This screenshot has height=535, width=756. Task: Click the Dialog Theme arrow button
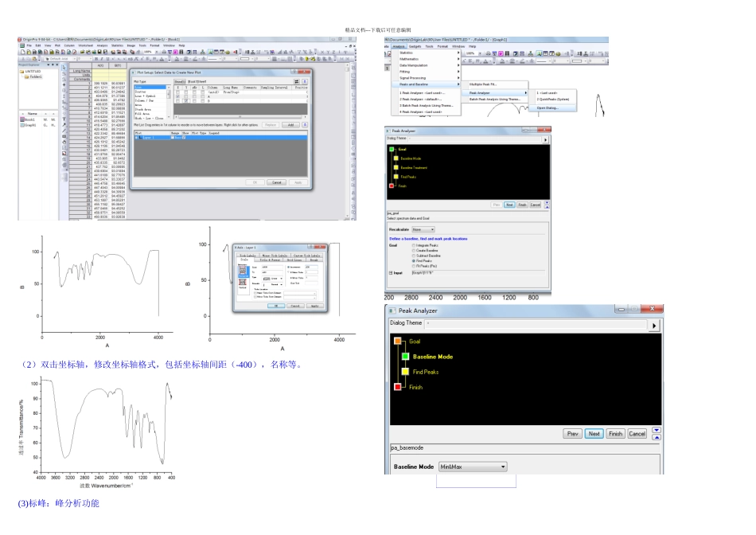click(x=656, y=326)
